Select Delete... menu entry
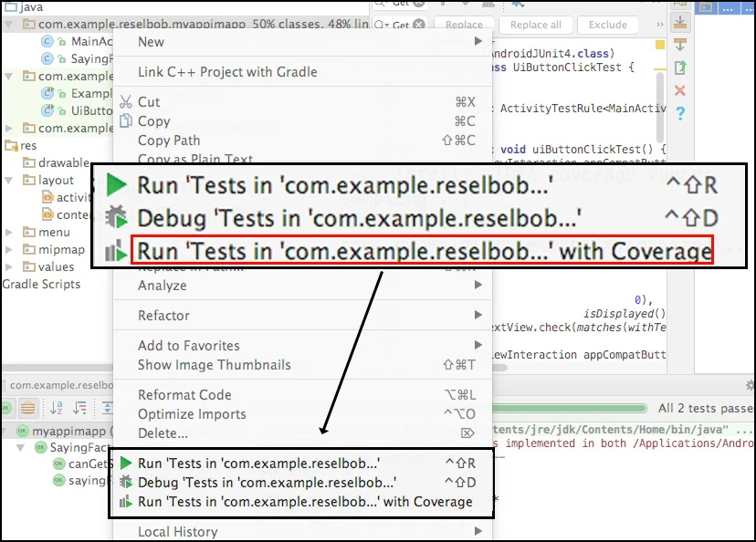This screenshot has height=542, width=756. [x=302, y=433]
